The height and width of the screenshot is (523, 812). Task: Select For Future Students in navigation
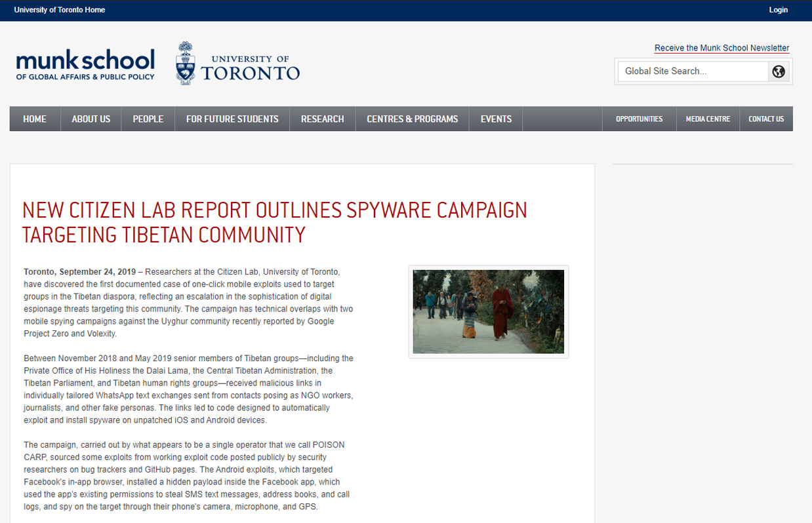232,119
